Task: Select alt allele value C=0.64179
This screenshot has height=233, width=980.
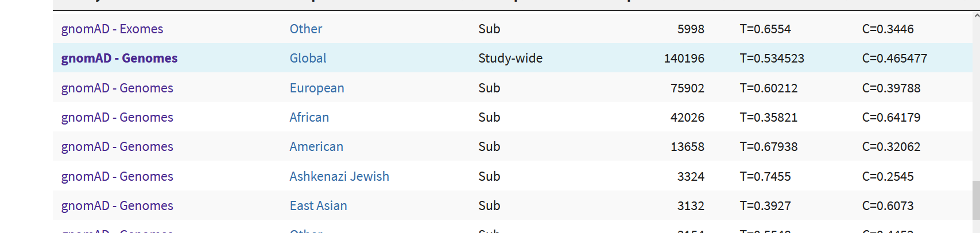Action: click(x=892, y=117)
